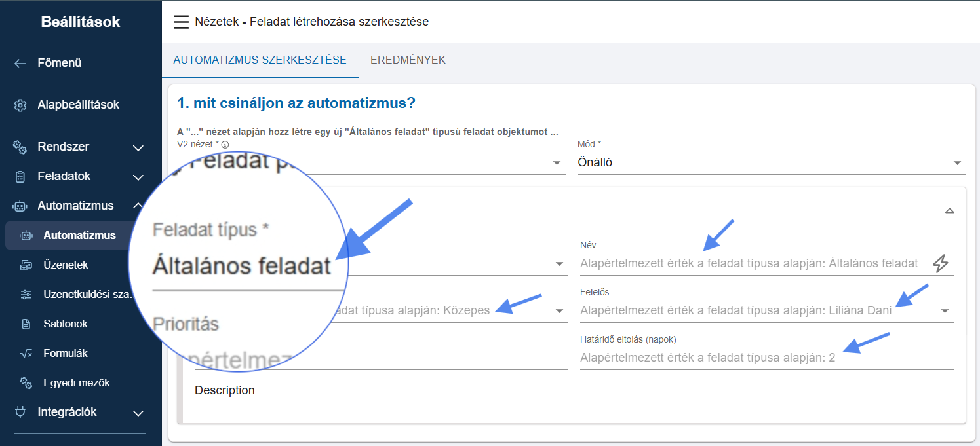Collapse the task panel with the up arrow

[x=949, y=211]
